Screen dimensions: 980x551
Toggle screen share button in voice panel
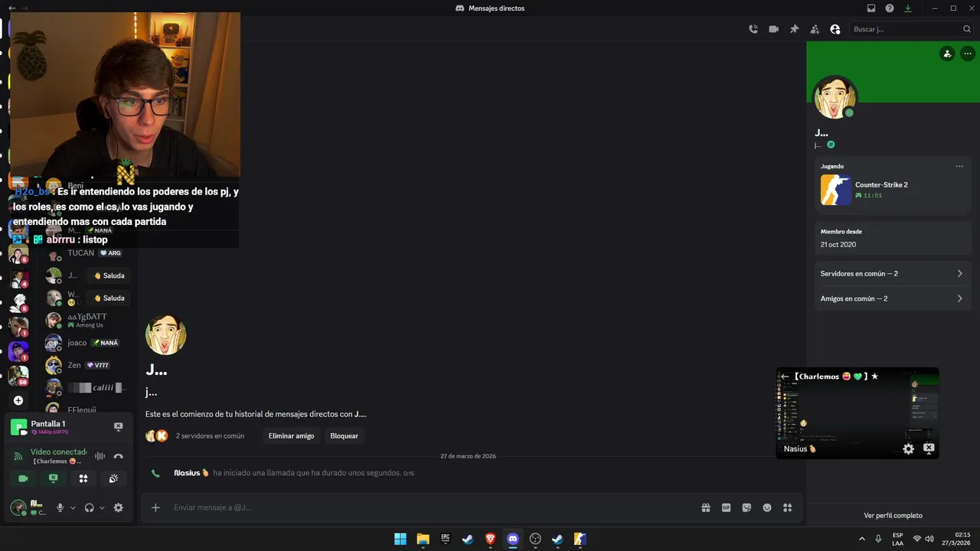[53, 478]
